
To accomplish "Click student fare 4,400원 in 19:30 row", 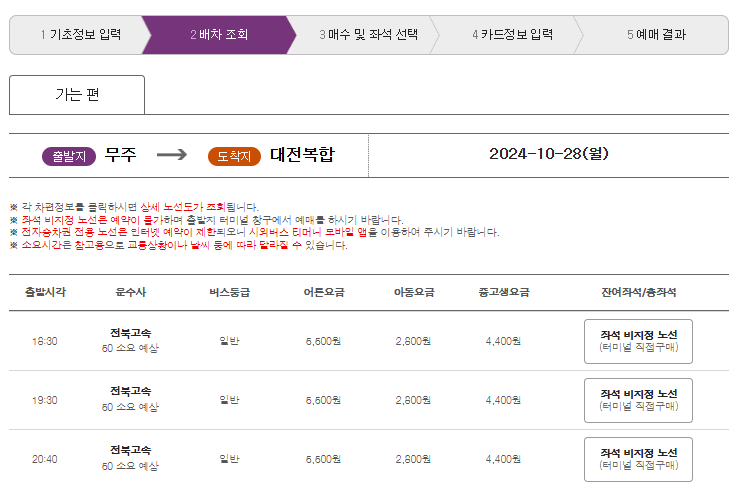I will pyautogui.click(x=503, y=400).
